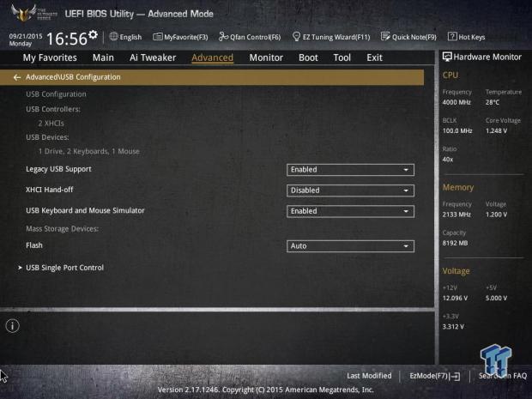
Task: Click the back arrow in the breadcrumb bar
Action: pyautogui.click(x=16, y=77)
